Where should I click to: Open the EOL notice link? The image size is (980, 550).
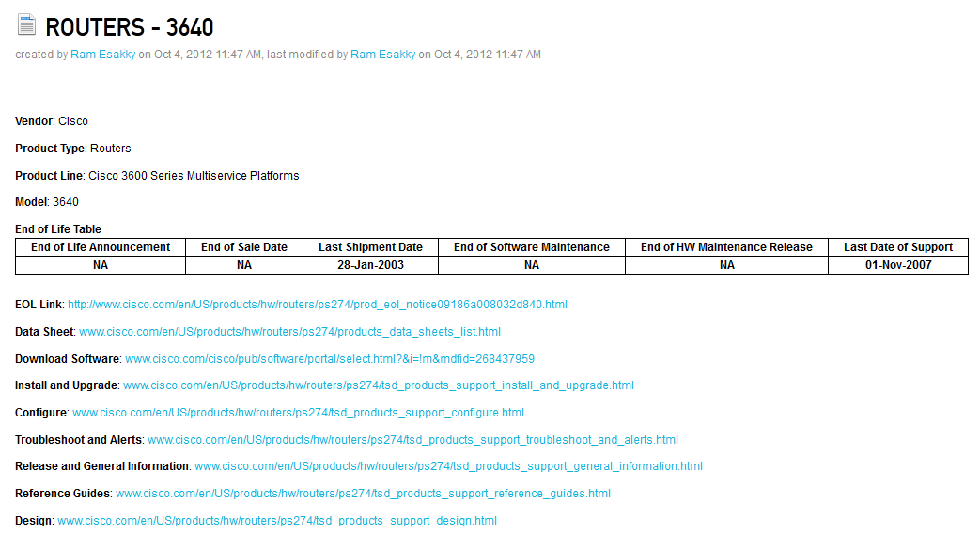(x=318, y=305)
